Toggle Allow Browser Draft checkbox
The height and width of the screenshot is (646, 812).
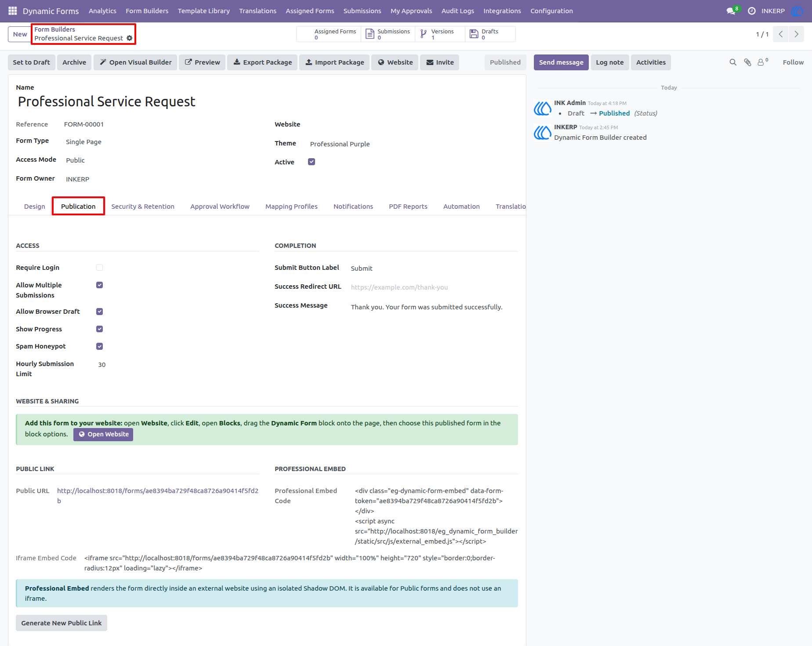click(x=100, y=312)
